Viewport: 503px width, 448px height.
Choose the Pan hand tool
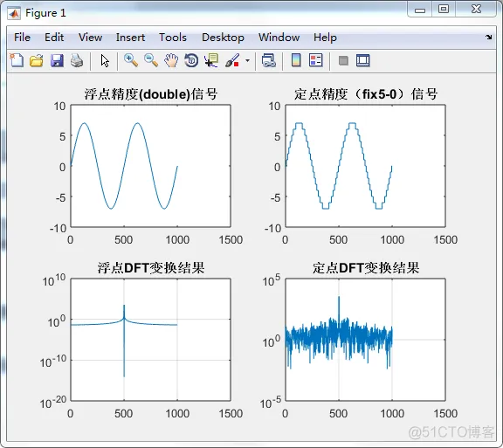[171, 60]
